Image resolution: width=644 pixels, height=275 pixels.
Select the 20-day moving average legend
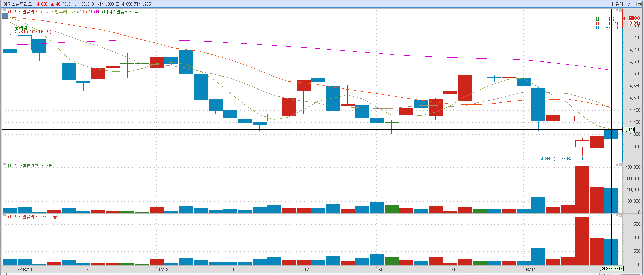[x=89, y=12]
